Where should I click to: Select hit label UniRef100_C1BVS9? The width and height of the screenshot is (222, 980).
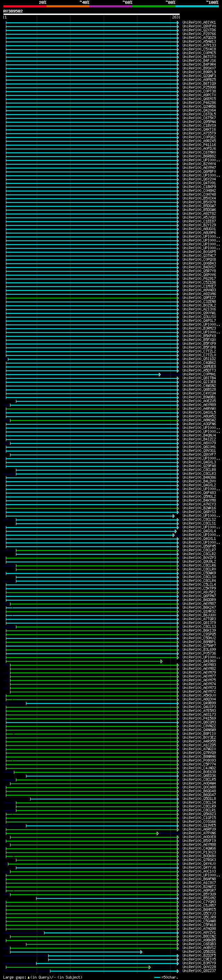[199, 125]
